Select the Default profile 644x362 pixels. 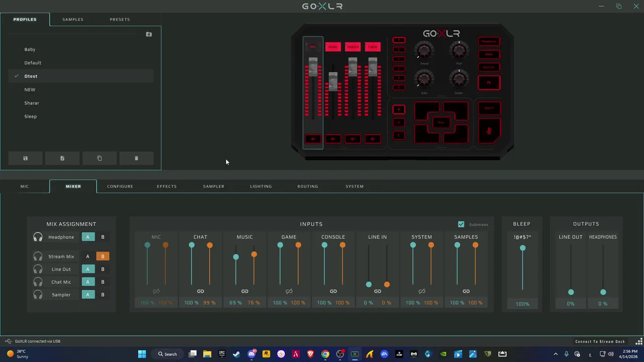pos(81,63)
